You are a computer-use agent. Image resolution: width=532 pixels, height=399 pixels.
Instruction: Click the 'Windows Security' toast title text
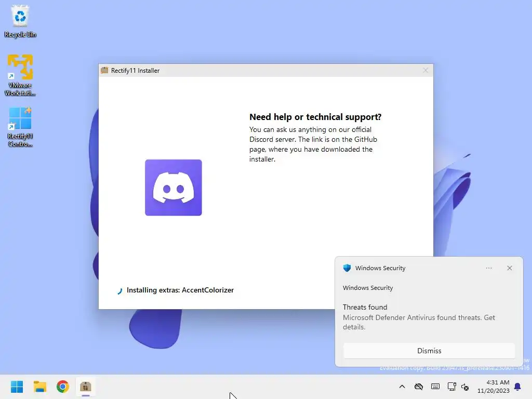click(380, 268)
